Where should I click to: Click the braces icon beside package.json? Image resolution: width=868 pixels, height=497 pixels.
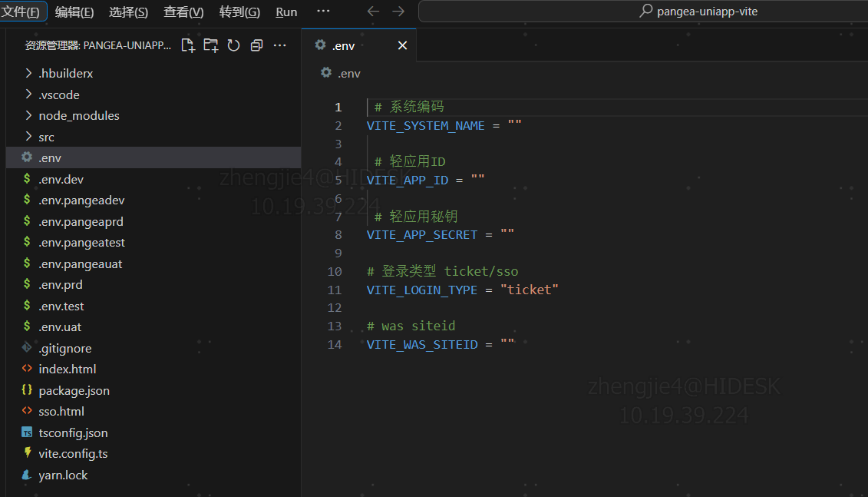click(x=27, y=389)
